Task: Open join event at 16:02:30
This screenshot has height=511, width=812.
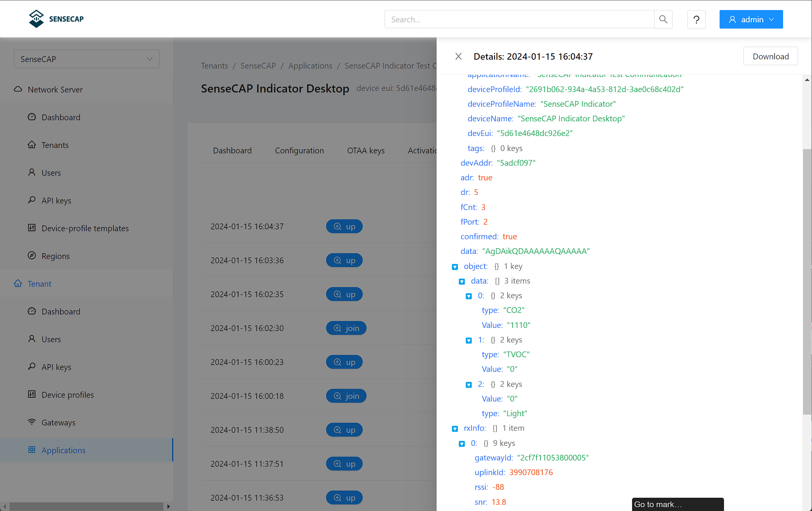Action: (346, 328)
